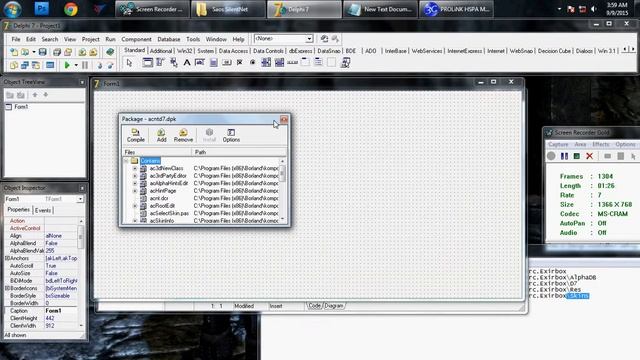Click the pause button in Screen Recorder
Screen dimensions: 640x360
564,156
